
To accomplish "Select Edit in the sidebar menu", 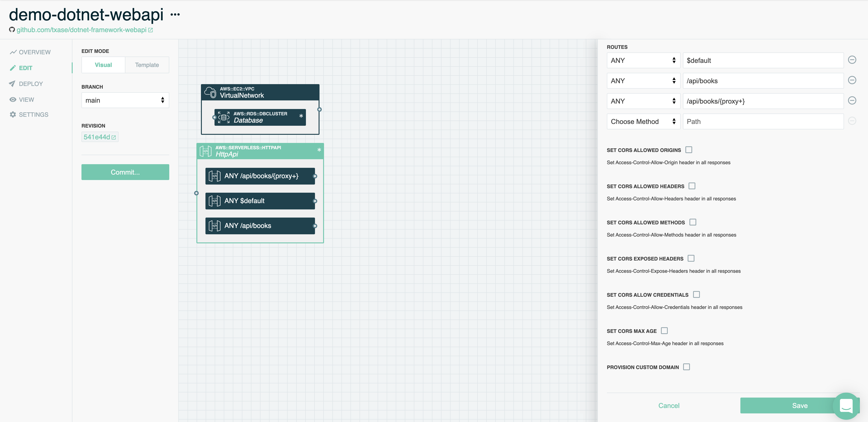I will 21,68.
